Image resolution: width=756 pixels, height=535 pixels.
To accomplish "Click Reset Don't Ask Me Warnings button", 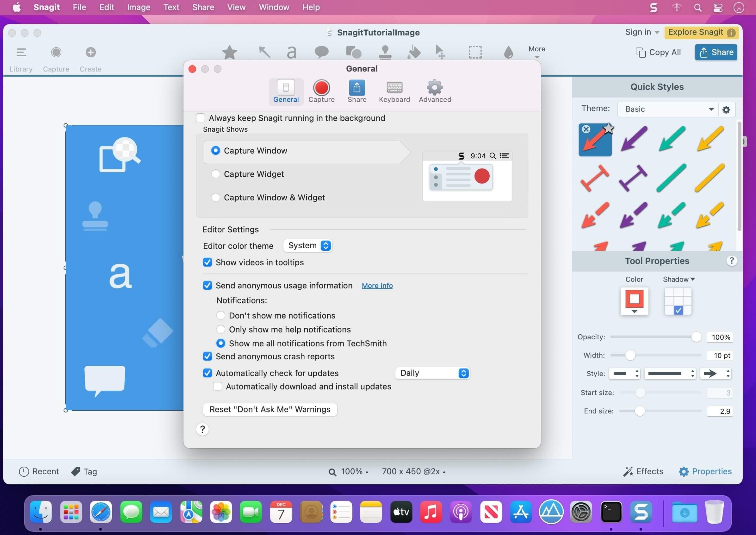I will click(270, 409).
